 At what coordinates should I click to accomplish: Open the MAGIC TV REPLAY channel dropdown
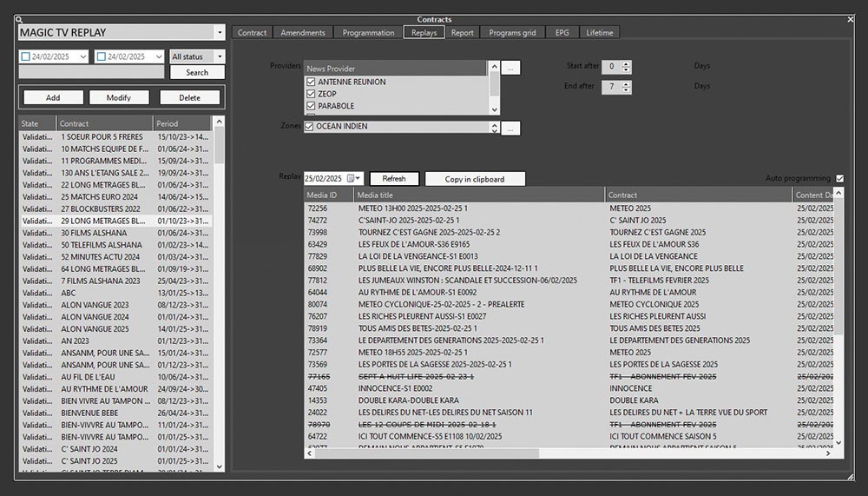(218, 33)
